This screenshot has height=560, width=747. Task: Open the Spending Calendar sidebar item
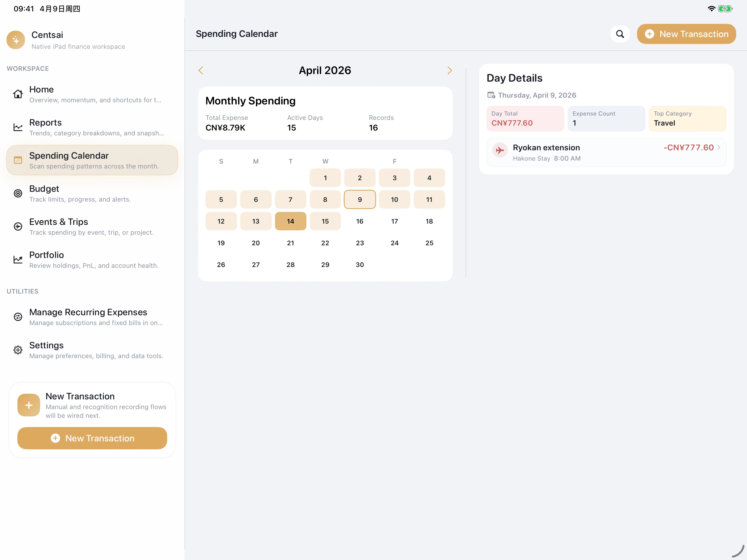[x=92, y=160]
